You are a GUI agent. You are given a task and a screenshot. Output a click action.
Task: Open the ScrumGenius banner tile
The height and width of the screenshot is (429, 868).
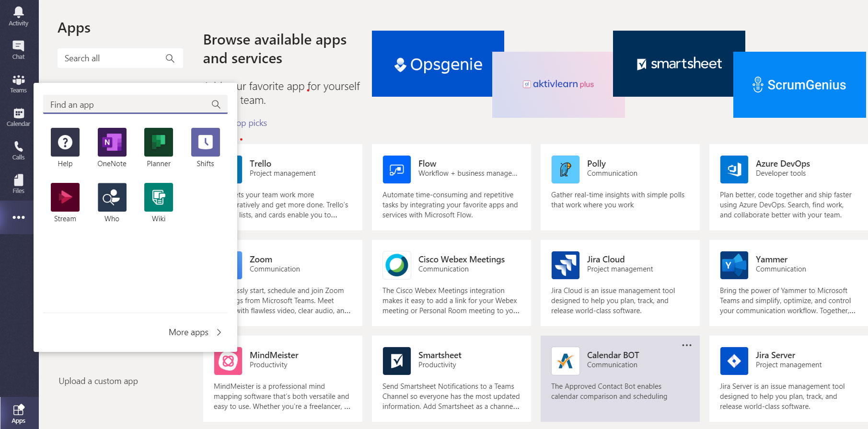pyautogui.click(x=799, y=85)
